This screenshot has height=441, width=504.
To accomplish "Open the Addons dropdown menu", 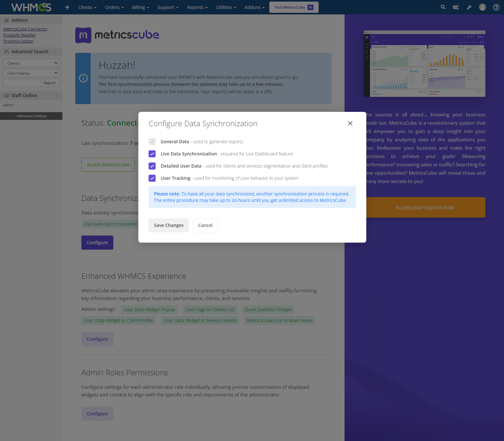I will pyautogui.click(x=255, y=7).
